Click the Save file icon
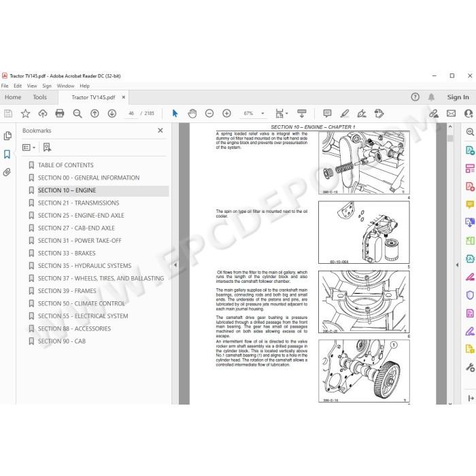476x476 pixels. pyautogui.click(x=8, y=114)
